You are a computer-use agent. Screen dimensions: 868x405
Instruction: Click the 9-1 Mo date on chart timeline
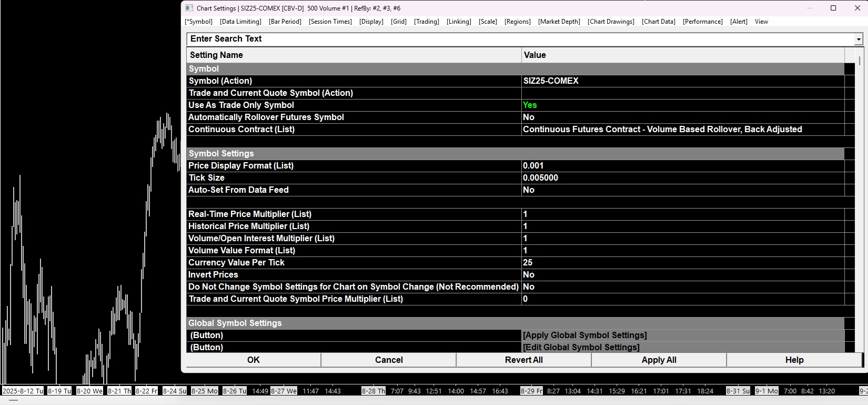766,391
